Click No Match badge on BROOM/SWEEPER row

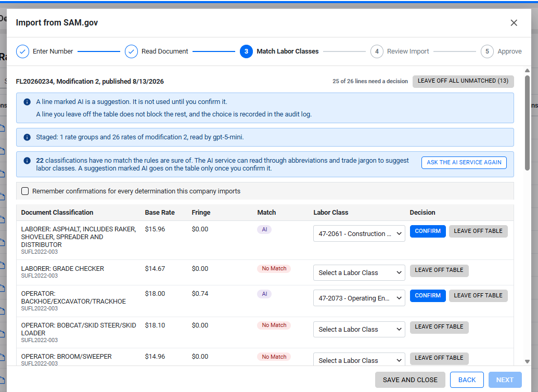pyautogui.click(x=274, y=357)
